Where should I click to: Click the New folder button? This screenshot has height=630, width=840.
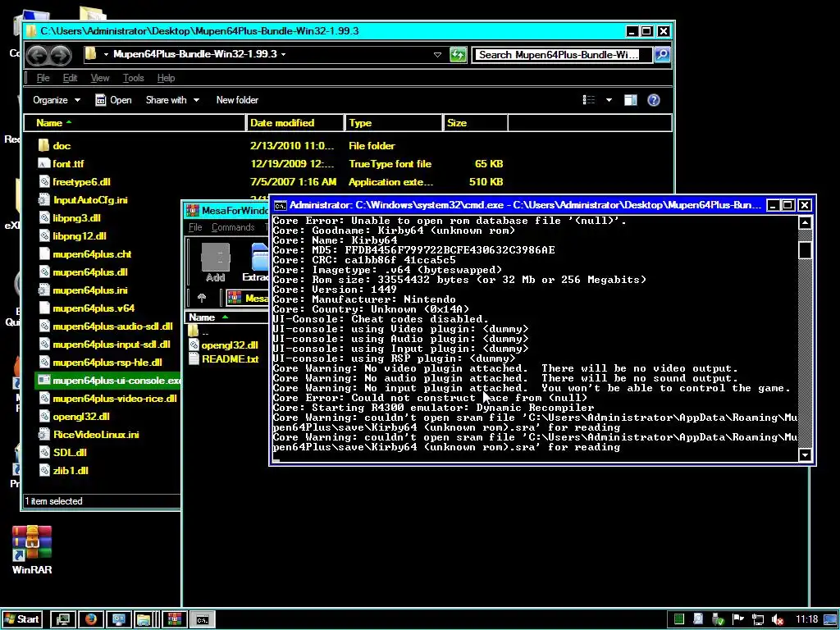237,100
